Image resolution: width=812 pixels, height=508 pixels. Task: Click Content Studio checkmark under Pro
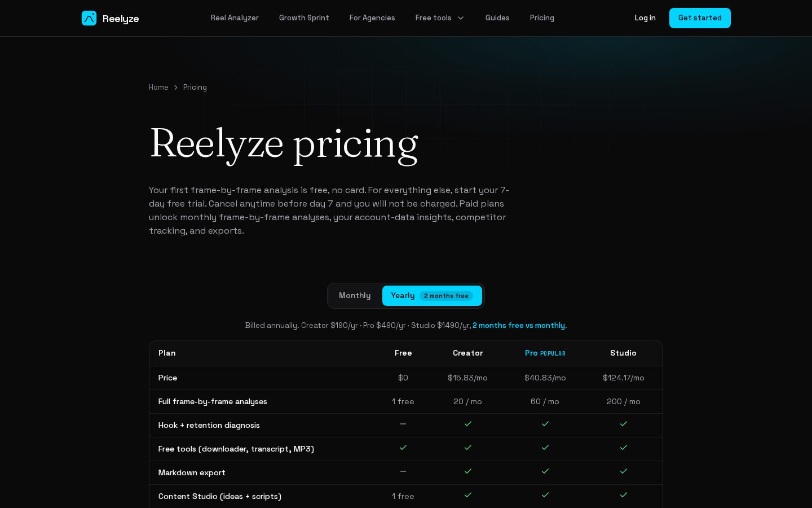click(x=545, y=495)
